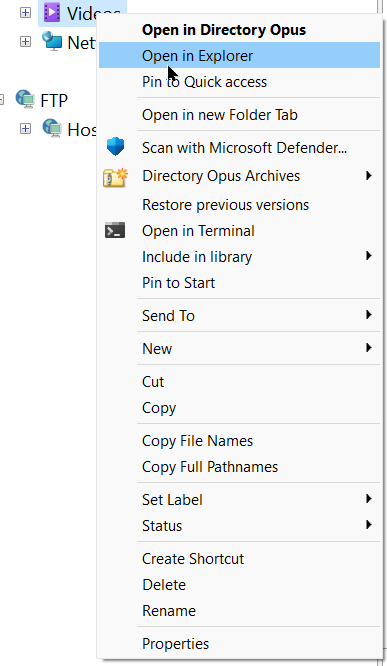Select Open in Explorer
Viewport: 387px width, 666px height.
pyautogui.click(x=240, y=55)
